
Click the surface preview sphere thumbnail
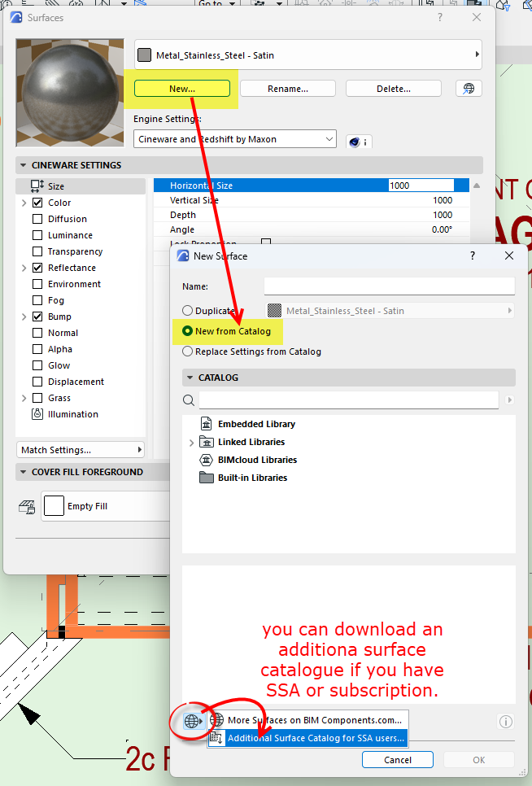[x=70, y=93]
